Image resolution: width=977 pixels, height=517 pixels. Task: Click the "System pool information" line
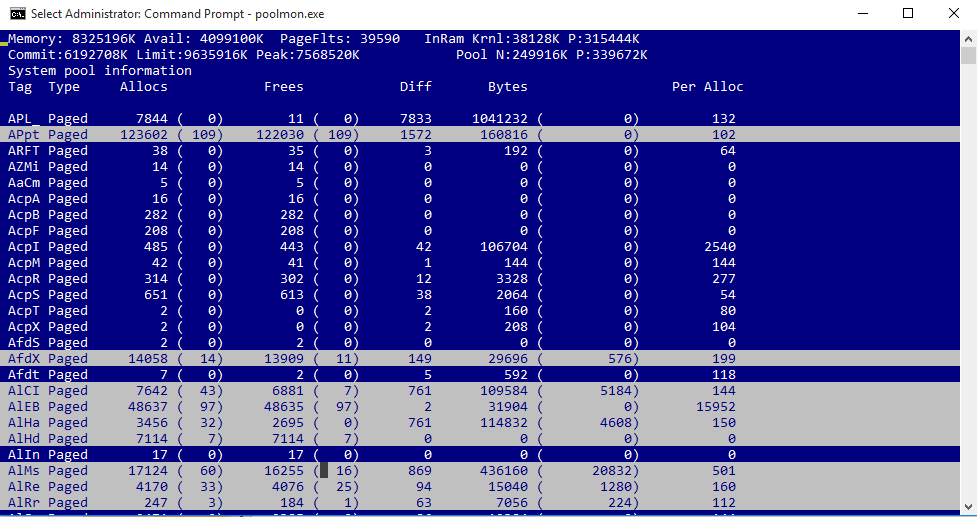(100, 70)
